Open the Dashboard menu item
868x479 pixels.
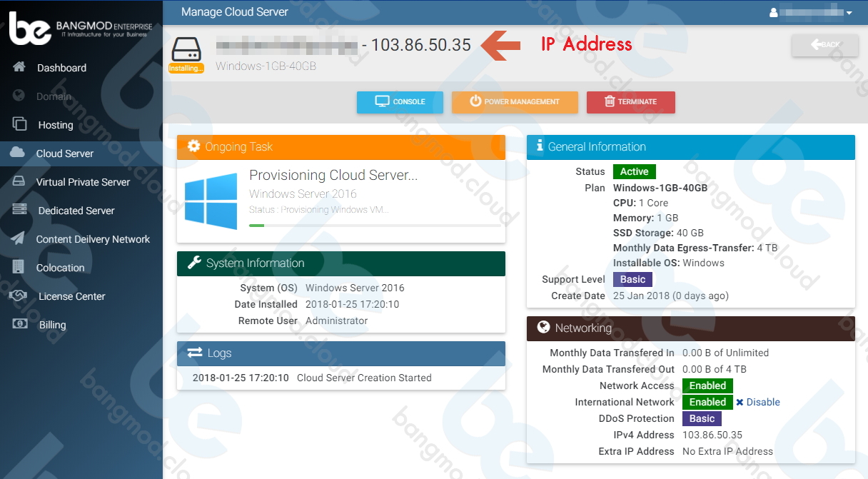click(x=61, y=68)
